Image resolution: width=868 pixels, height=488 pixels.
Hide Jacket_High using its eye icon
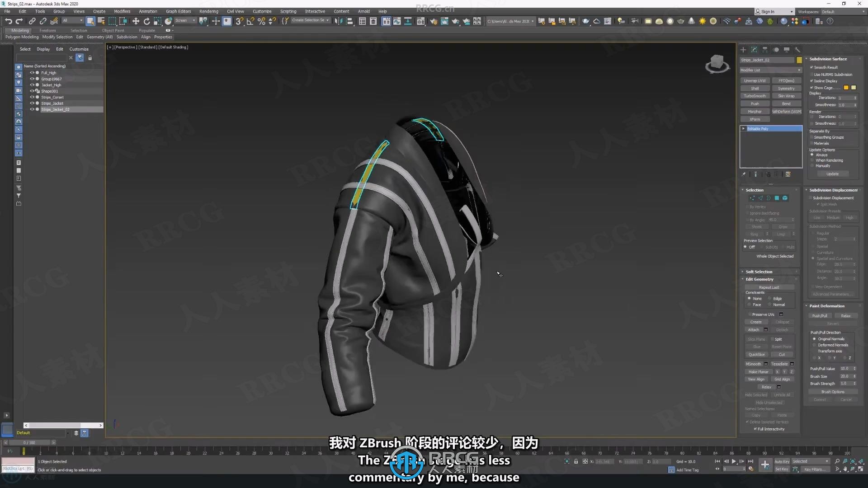tap(32, 85)
